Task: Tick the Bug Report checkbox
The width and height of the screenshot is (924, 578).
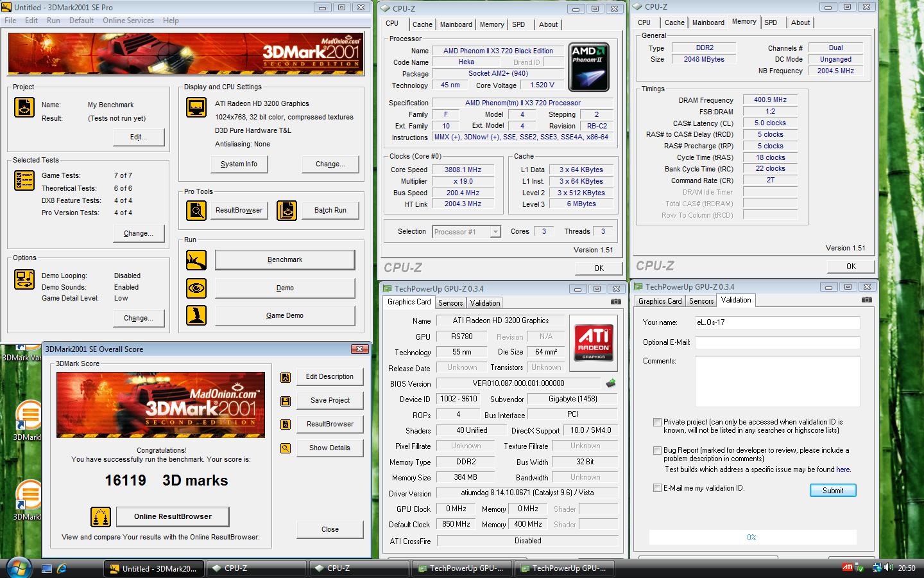Action: [x=657, y=450]
